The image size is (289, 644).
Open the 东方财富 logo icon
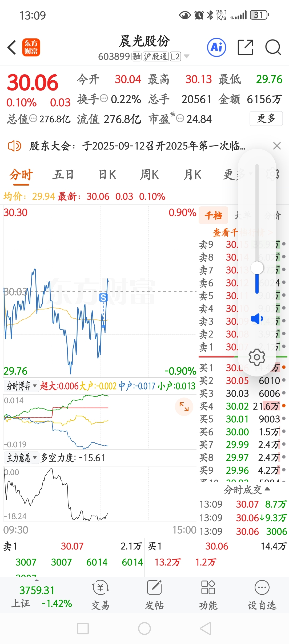pos(31,47)
